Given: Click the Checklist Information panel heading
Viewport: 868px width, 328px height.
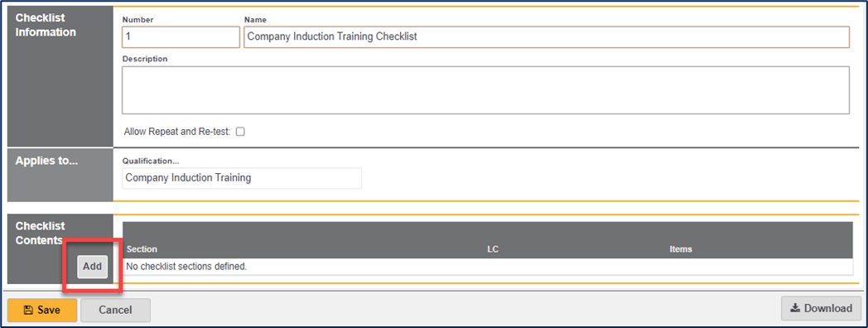Looking at the screenshot, I should point(46,25).
